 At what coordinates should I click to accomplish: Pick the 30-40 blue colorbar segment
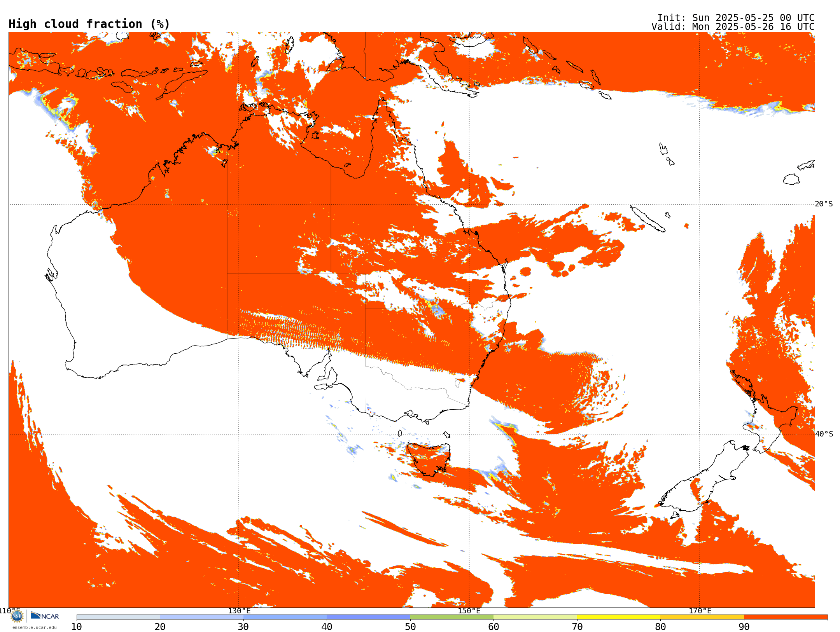(285, 617)
